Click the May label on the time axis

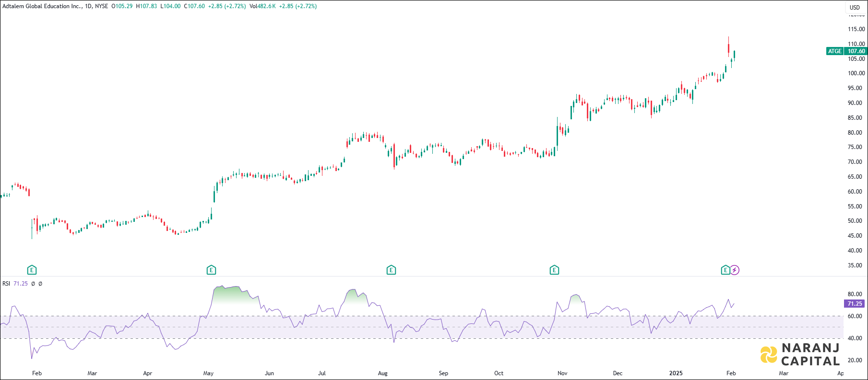(208, 373)
